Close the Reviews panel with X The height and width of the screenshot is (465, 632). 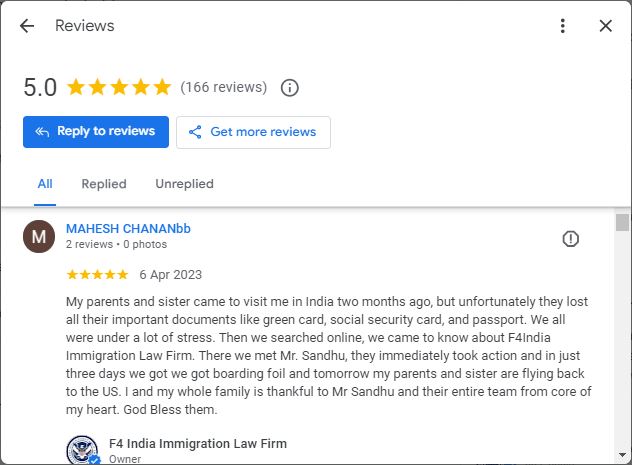(605, 26)
